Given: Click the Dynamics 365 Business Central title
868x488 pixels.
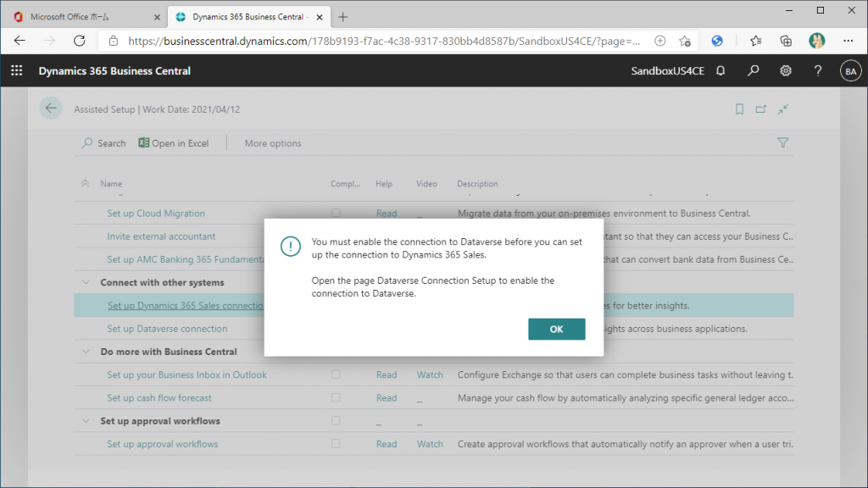Looking at the screenshot, I should pyautogui.click(x=114, y=71).
